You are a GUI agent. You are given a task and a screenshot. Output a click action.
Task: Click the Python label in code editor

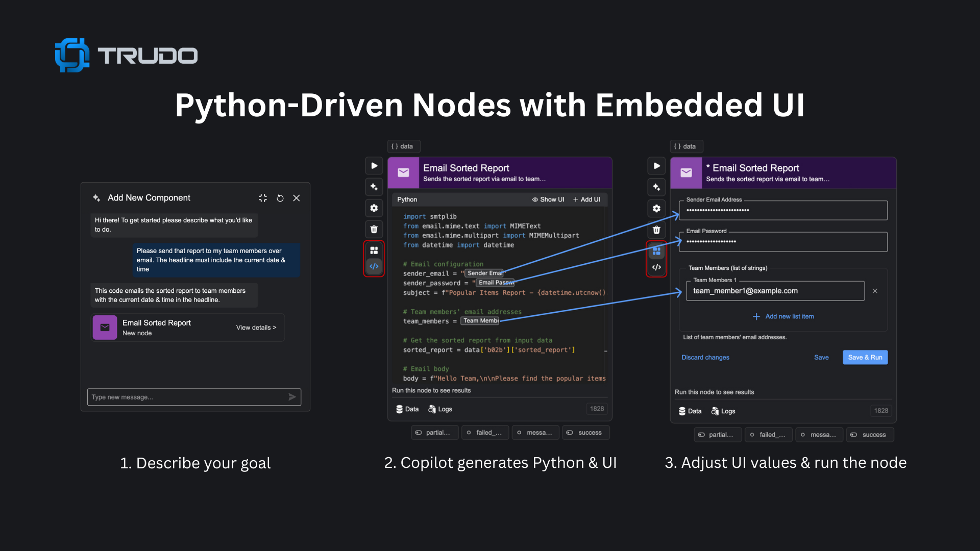(x=407, y=199)
